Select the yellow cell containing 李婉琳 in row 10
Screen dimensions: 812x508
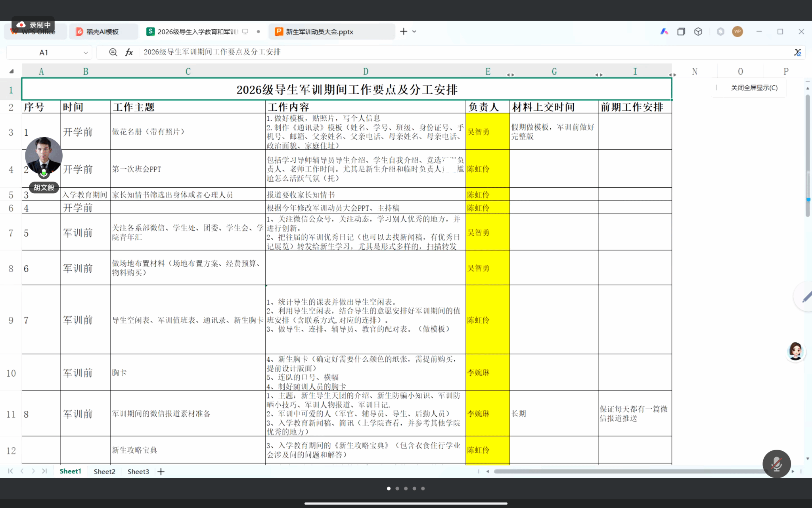(488, 372)
